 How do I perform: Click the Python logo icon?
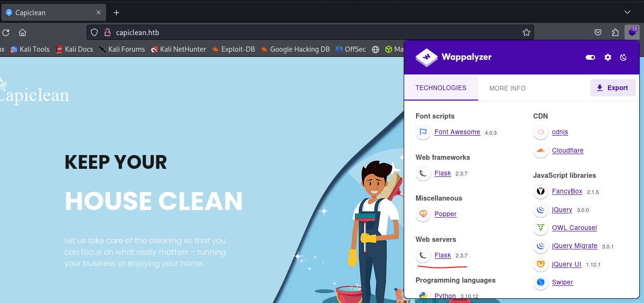coord(423,295)
